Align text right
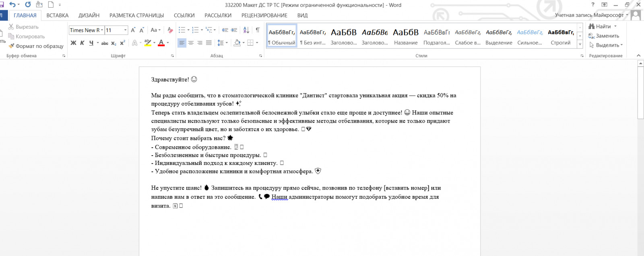 click(200, 43)
